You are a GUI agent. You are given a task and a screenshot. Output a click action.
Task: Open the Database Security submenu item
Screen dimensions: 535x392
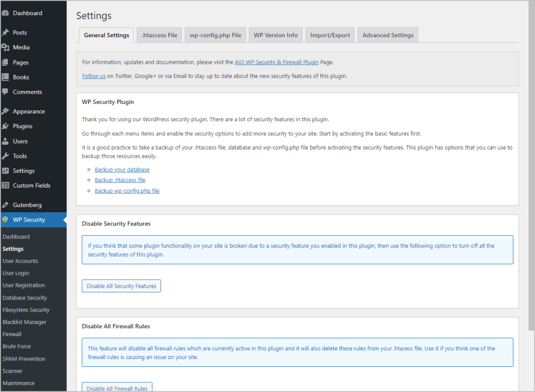25,298
